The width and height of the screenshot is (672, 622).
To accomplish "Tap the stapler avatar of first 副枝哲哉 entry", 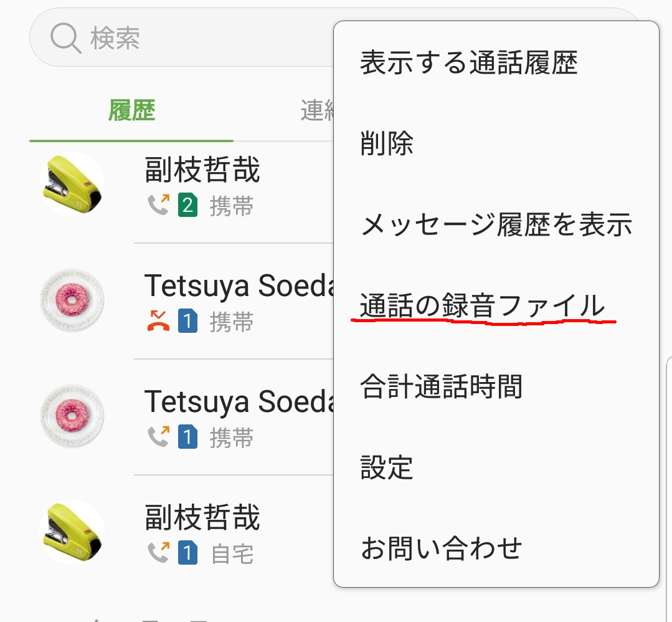I will click(72, 184).
